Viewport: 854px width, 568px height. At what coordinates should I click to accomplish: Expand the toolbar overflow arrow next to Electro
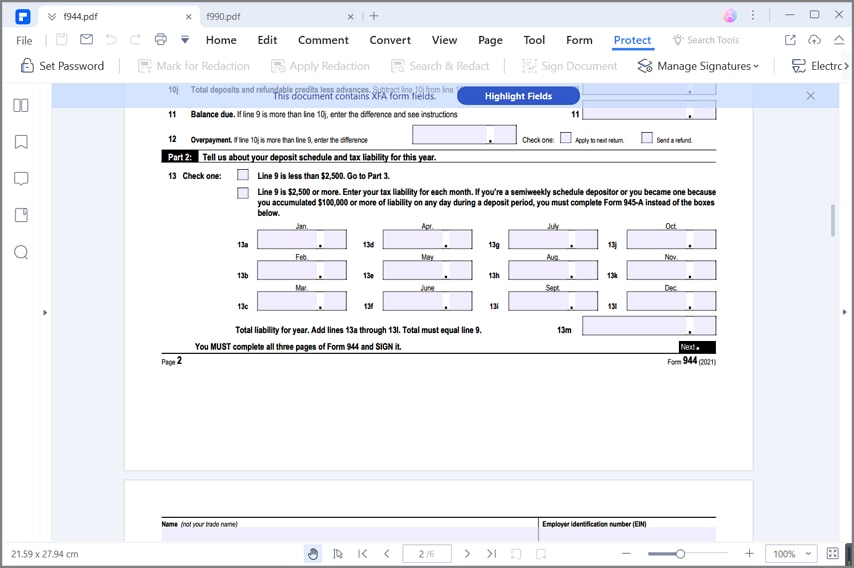[x=846, y=66]
